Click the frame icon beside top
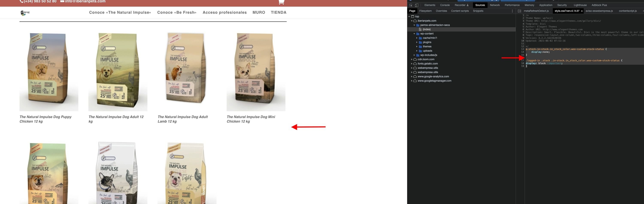 click(413, 16)
